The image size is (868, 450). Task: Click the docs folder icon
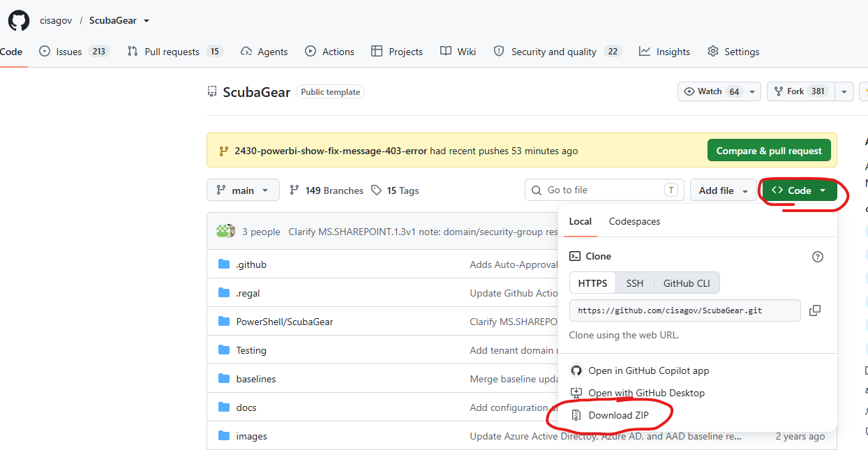(x=224, y=407)
